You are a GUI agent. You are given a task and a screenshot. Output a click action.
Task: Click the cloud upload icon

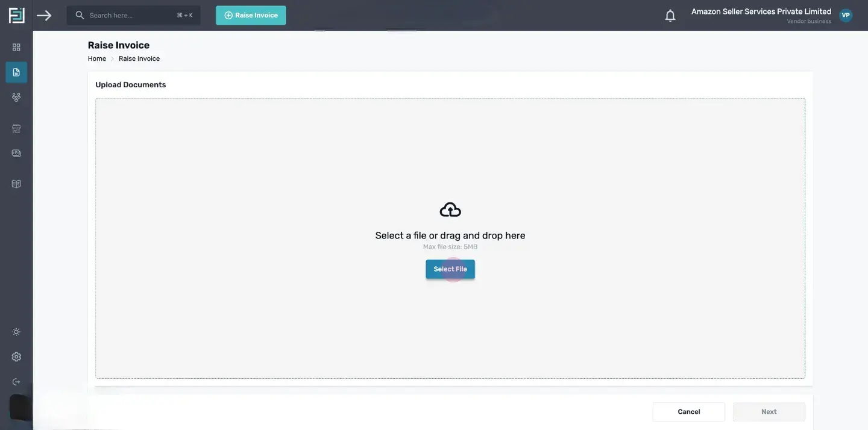(450, 210)
